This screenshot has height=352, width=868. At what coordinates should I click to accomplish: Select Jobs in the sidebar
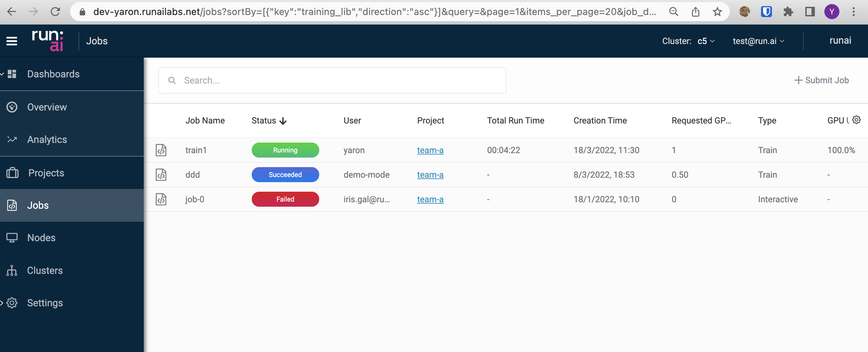(x=72, y=205)
